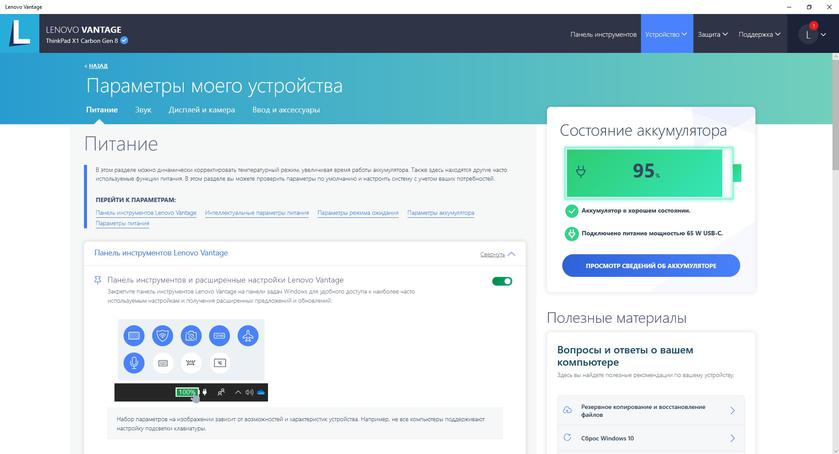Click the microphone icon in toolbar preview
Image resolution: width=839 pixels, height=454 pixels.
(x=133, y=362)
